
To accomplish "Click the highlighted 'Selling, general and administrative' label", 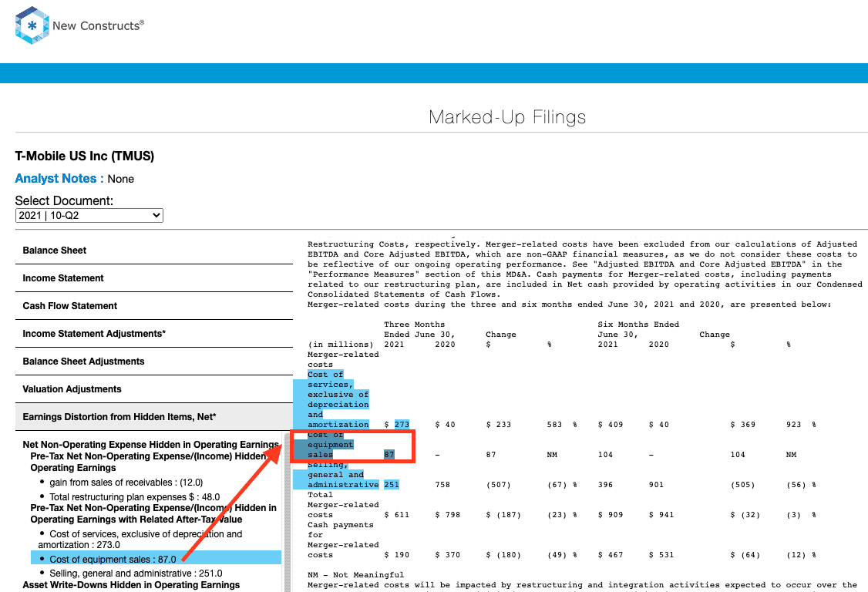I will point(343,475).
